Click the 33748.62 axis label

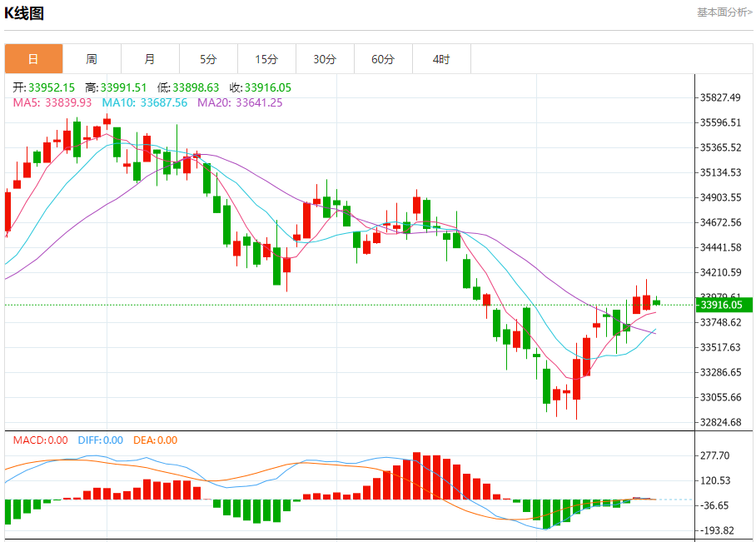(x=720, y=322)
